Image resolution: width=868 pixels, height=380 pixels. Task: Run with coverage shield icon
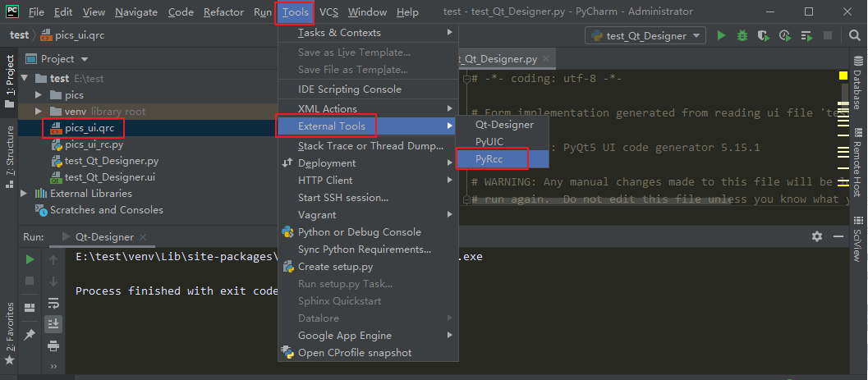(x=764, y=36)
